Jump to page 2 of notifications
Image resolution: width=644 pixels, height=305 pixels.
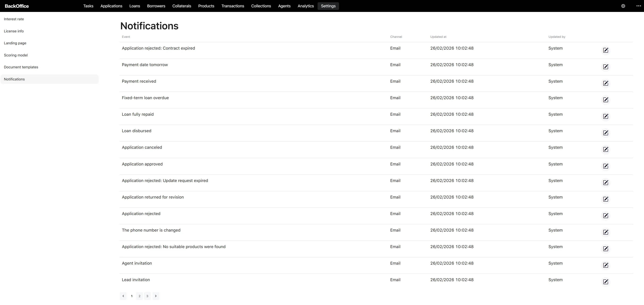140,296
